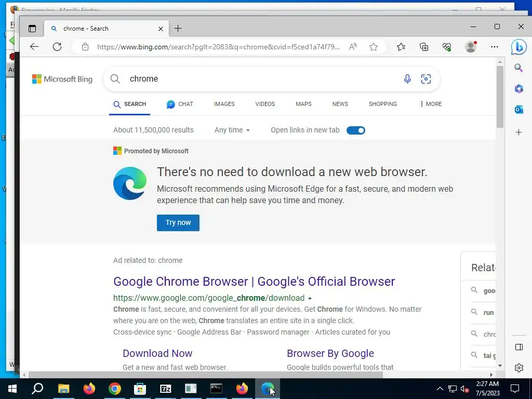
Task: Toggle the sidebar visibility icon
Action: [x=519, y=347]
